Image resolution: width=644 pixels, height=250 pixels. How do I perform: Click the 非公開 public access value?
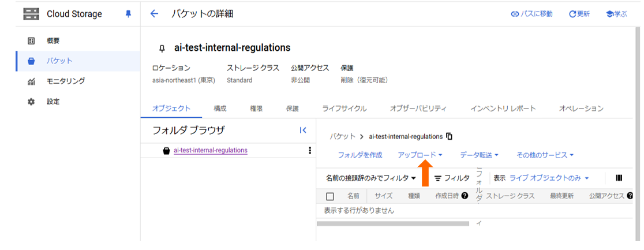[300, 81]
